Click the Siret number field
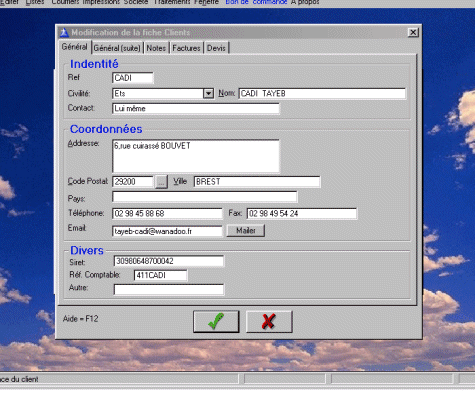This screenshot has height=407, width=475. 169,261
